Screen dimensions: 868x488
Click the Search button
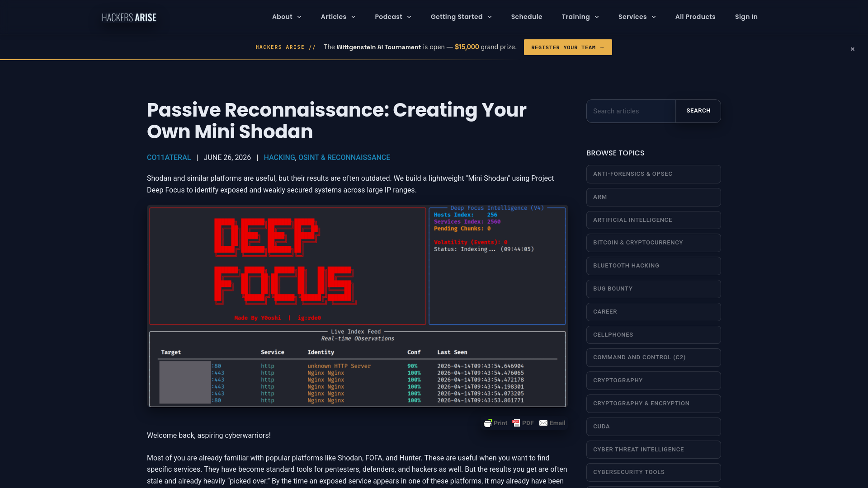[698, 111]
